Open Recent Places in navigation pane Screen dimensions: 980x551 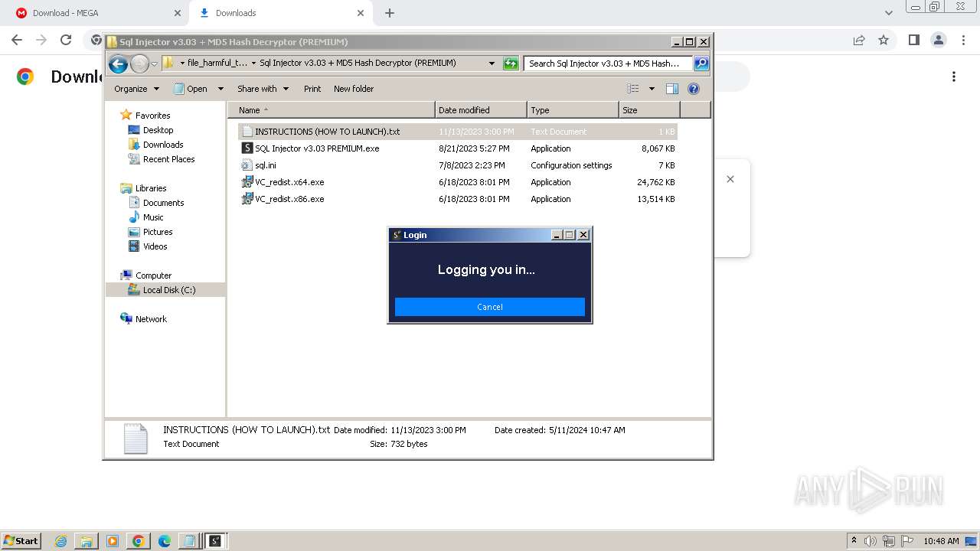point(168,159)
